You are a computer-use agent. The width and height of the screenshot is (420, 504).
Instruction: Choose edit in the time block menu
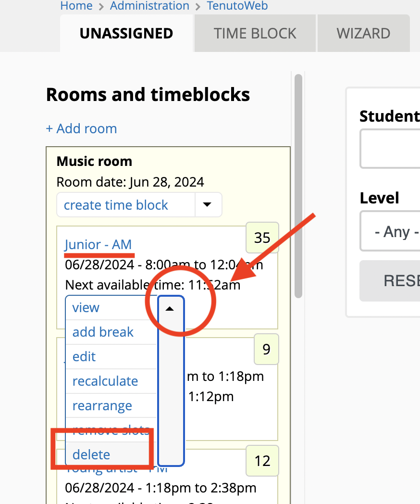click(84, 356)
